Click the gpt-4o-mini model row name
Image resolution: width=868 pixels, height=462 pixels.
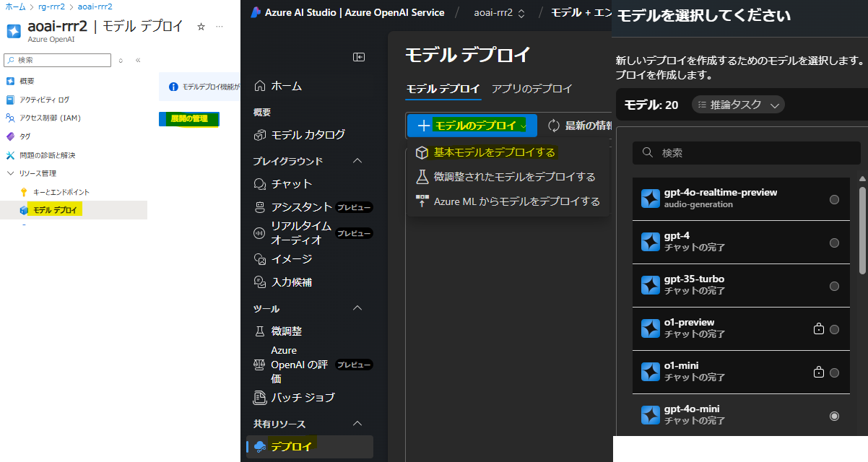pos(692,409)
